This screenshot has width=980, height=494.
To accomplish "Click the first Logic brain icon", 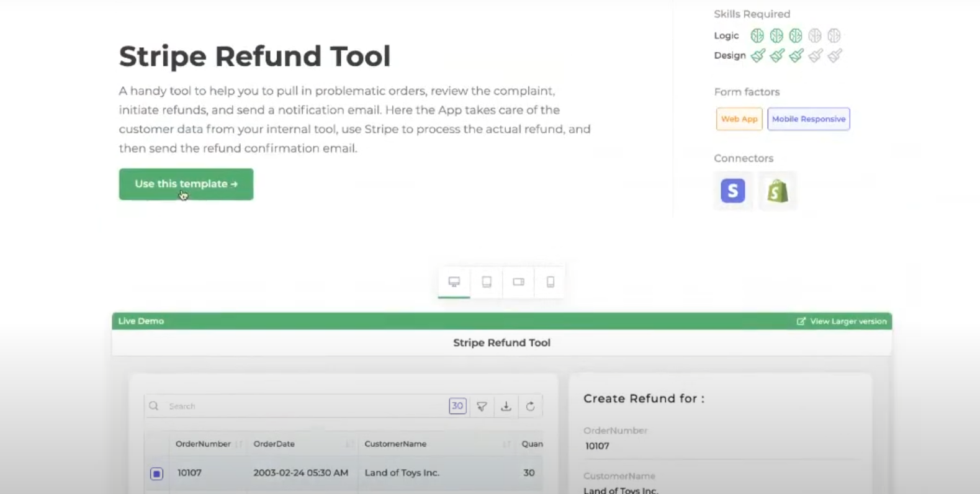I will click(757, 36).
